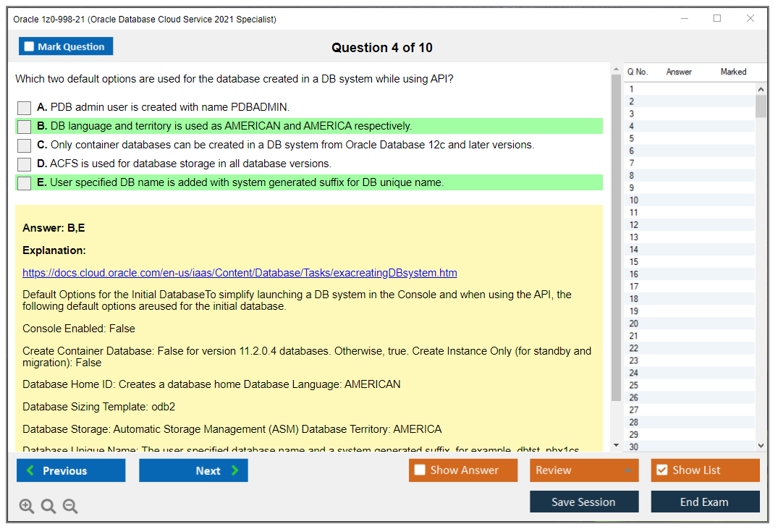The height and width of the screenshot is (532, 778).
Task: Click the zoom out magnifier icon
Action: tap(70, 507)
